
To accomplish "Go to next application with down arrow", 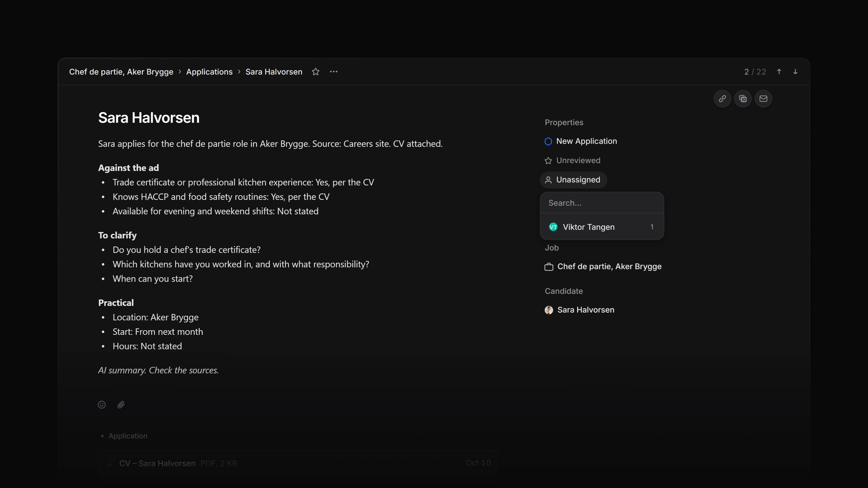I will click(795, 72).
